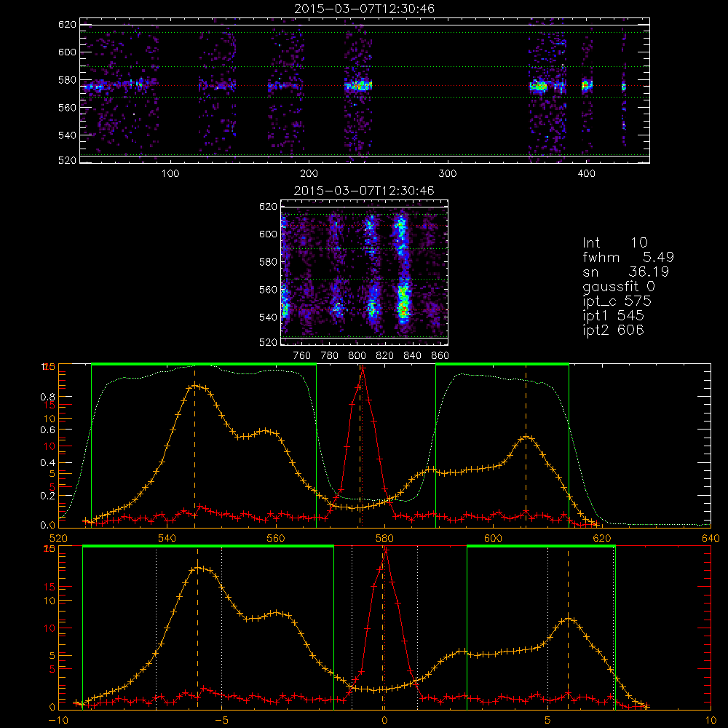The height and width of the screenshot is (728, 728).
Task: Click x-axis label 600 of upper profile plot
Action: point(493,539)
